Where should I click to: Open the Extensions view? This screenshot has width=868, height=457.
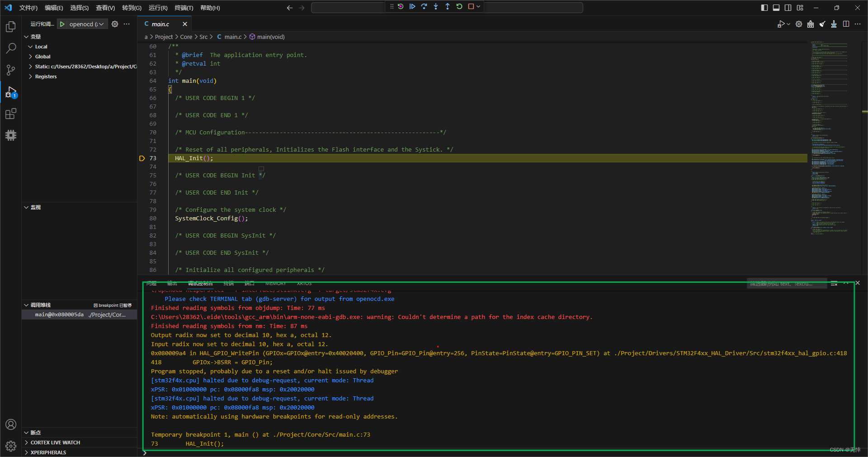pos(11,114)
